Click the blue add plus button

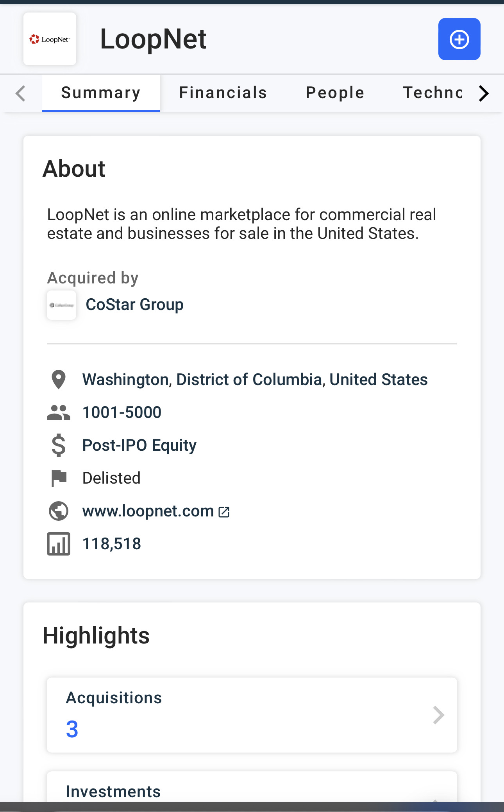click(459, 39)
